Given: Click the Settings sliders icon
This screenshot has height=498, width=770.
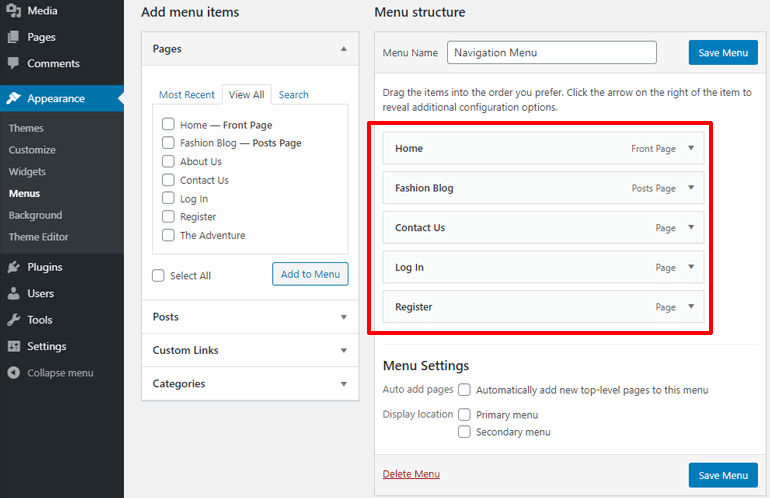Looking at the screenshot, I should pos(14,347).
